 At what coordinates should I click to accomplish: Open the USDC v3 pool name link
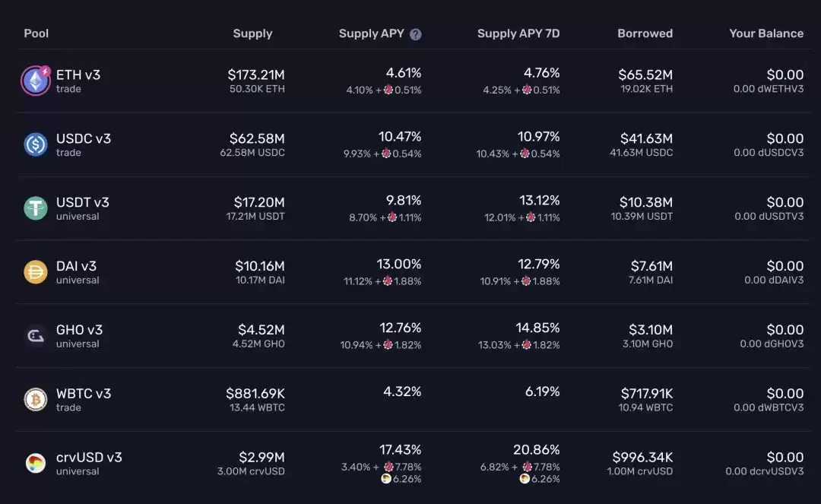pyautogui.click(x=84, y=139)
